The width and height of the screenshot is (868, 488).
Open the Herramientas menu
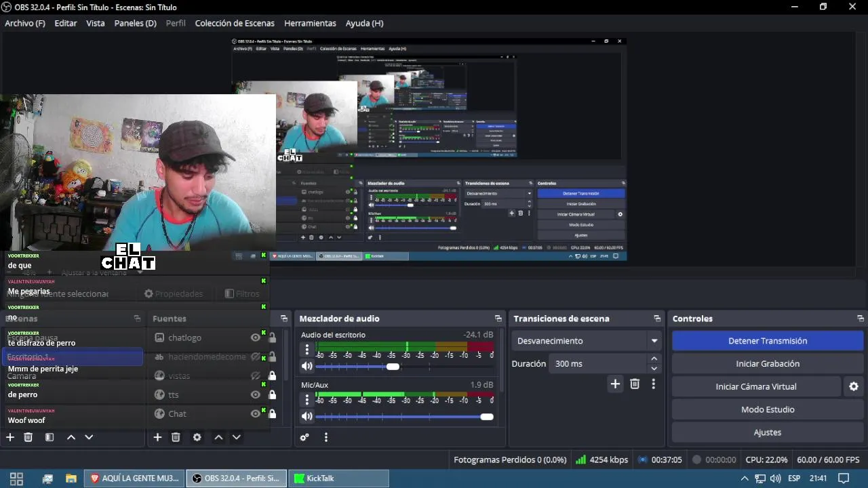310,23
